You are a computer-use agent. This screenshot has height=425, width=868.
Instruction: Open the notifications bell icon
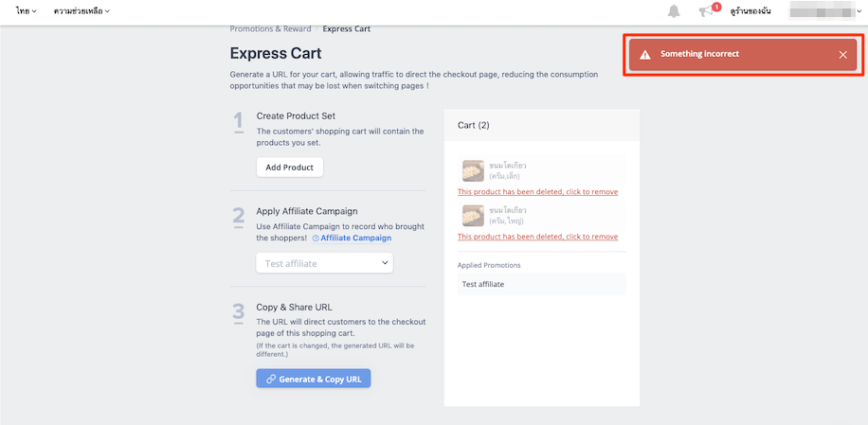(673, 11)
